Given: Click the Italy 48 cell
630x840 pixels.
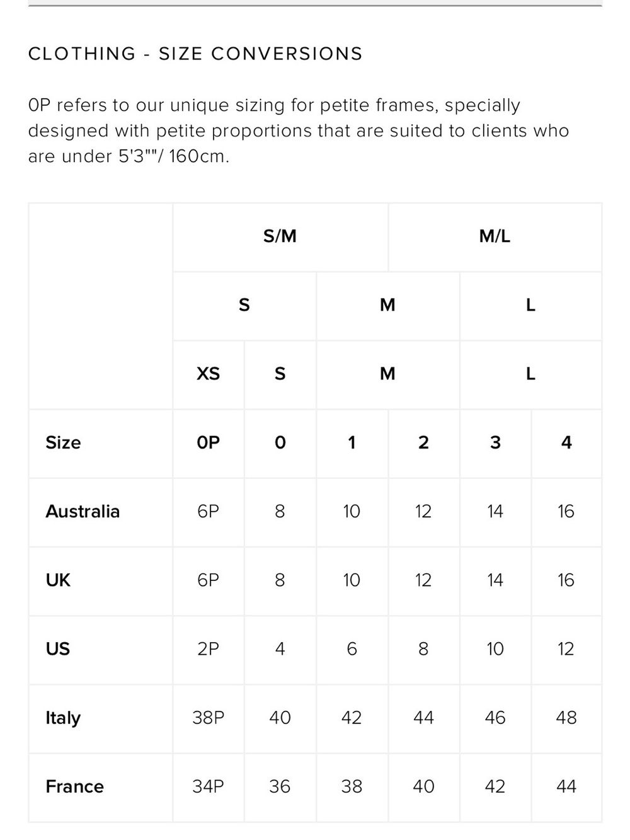Looking at the screenshot, I should [x=566, y=718].
